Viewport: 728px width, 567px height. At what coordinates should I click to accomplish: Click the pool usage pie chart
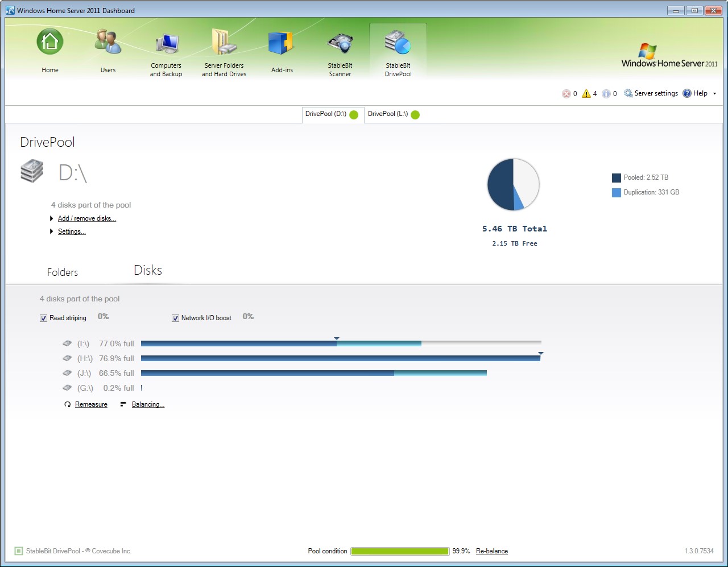click(x=513, y=185)
